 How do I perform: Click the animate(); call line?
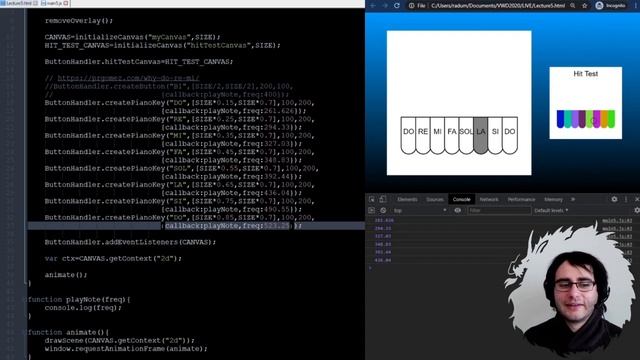tap(66, 275)
